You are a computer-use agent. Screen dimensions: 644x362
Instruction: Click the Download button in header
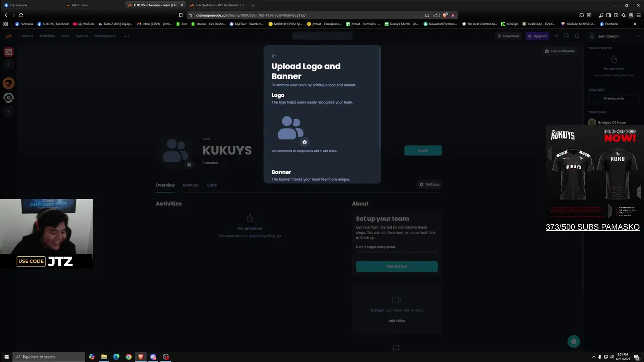tap(508, 36)
